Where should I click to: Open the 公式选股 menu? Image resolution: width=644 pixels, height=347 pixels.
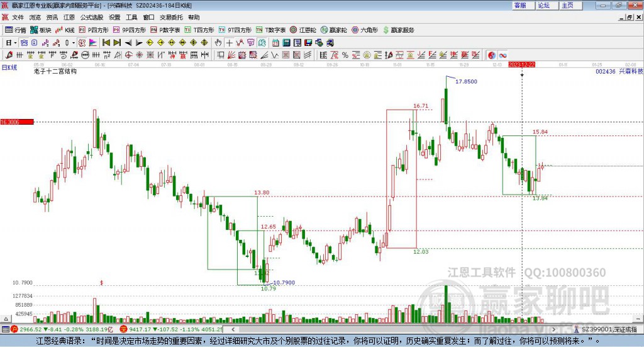click(x=92, y=17)
